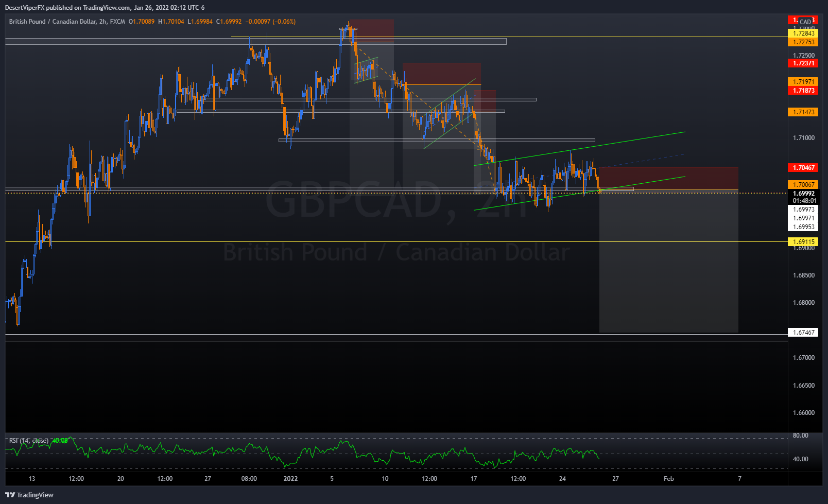Click the current price label 1.69992 on axis
This screenshot has height=504, width=828.
(803, 194)
